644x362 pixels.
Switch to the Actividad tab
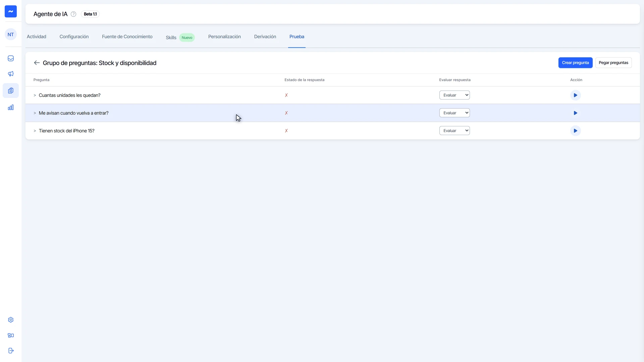(x=37, y=37)
